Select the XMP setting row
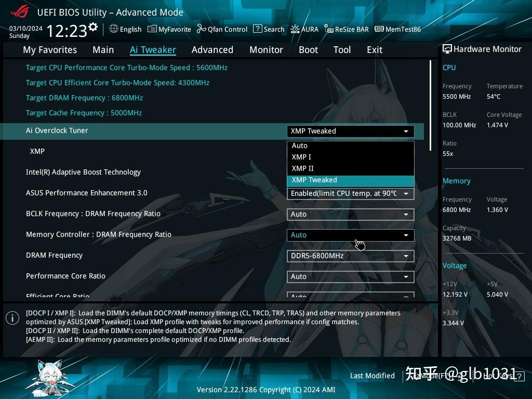The image size is (532, 399). (x=37, y=151)
